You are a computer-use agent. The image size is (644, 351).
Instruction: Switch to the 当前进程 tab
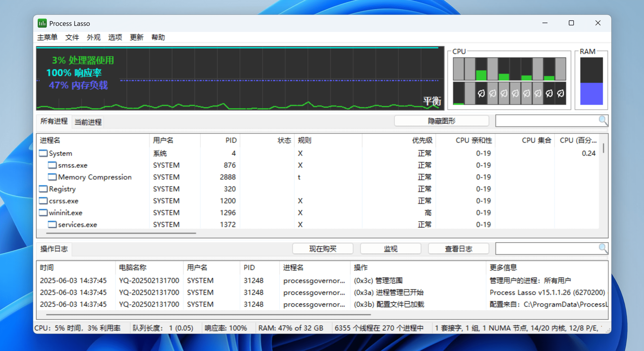click(88, 122)
